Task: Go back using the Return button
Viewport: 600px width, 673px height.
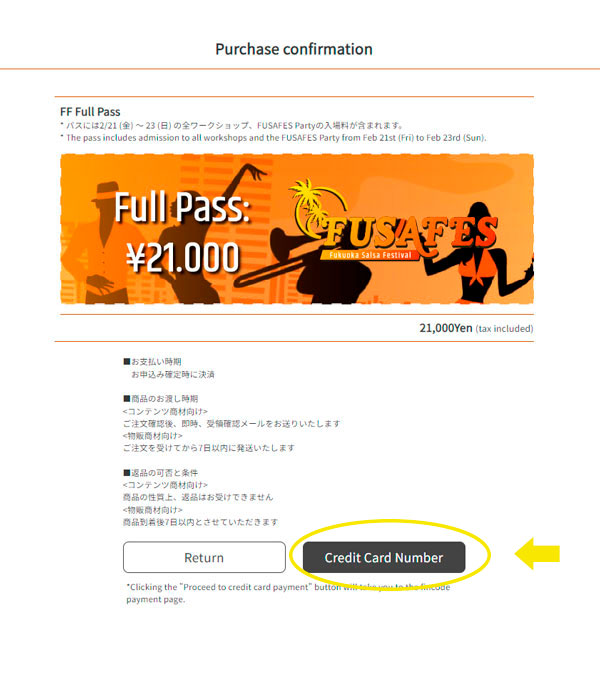Action: click(204, 557)
